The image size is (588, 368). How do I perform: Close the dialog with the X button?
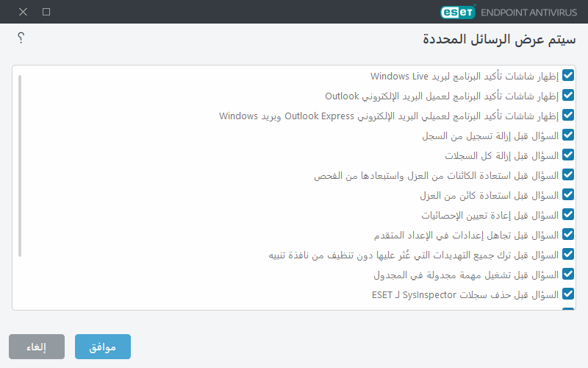coord(23,12)
